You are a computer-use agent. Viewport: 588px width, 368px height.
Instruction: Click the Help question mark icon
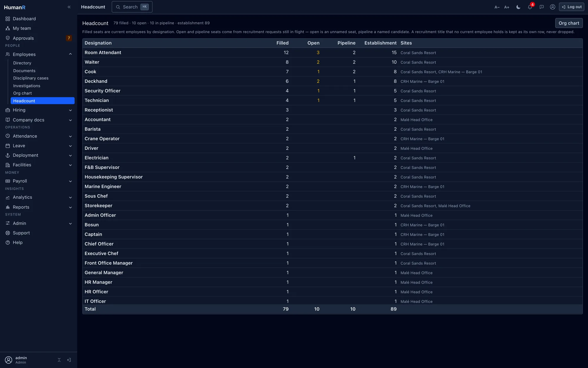pyautogui.click(x=8, y=243)
